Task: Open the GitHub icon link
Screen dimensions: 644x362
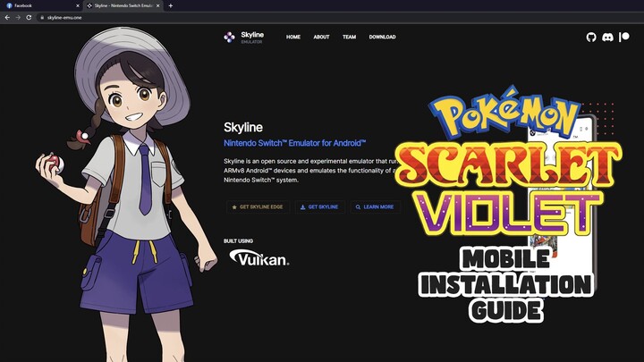Action: pos(591,38)
